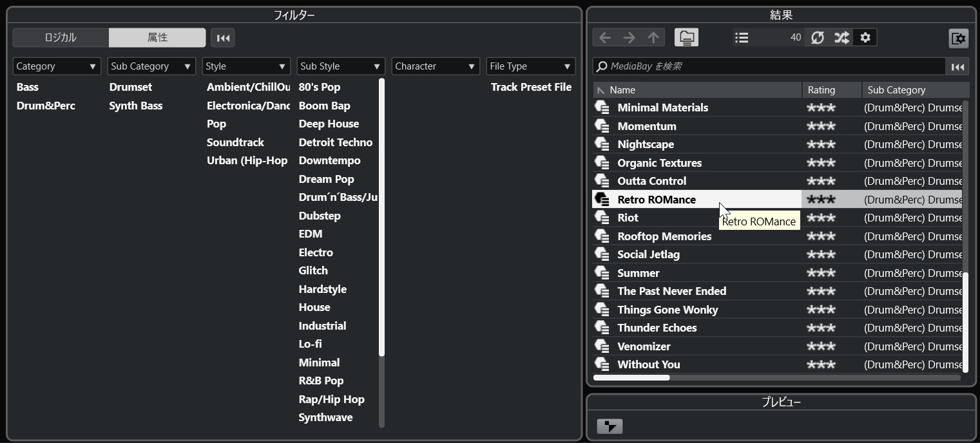Click the rescan refresh results icon
Image resolution: width=980 pixels, height=443 pixels.
point(817,38)
